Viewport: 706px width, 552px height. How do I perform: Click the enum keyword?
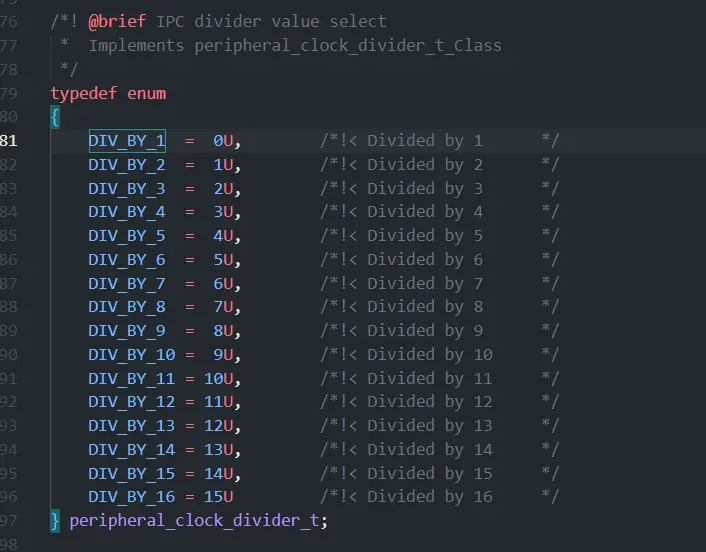pos(147,93)
